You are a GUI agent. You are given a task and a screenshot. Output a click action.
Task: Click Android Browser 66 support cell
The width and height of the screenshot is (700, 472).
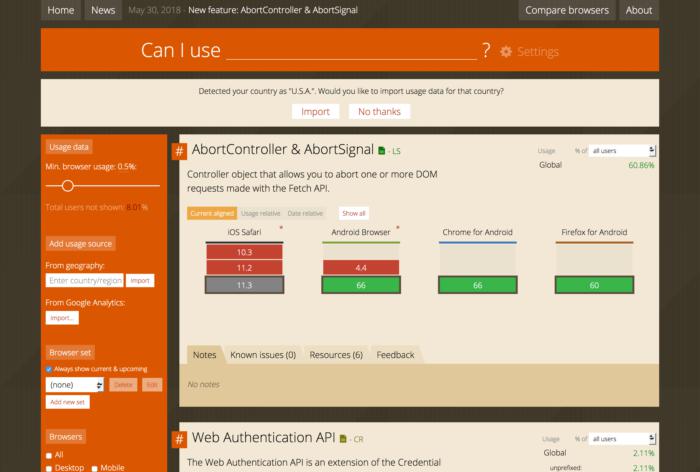[361, 285]
